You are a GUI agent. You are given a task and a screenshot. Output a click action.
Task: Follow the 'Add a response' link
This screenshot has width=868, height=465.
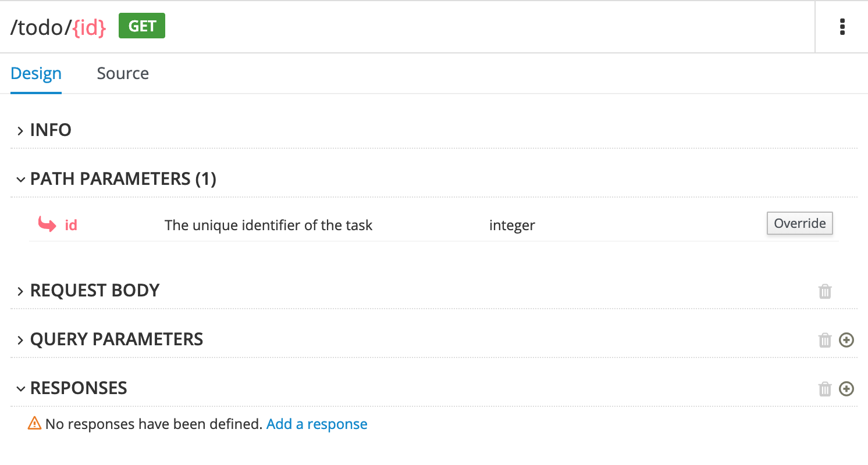pos(316,424)
